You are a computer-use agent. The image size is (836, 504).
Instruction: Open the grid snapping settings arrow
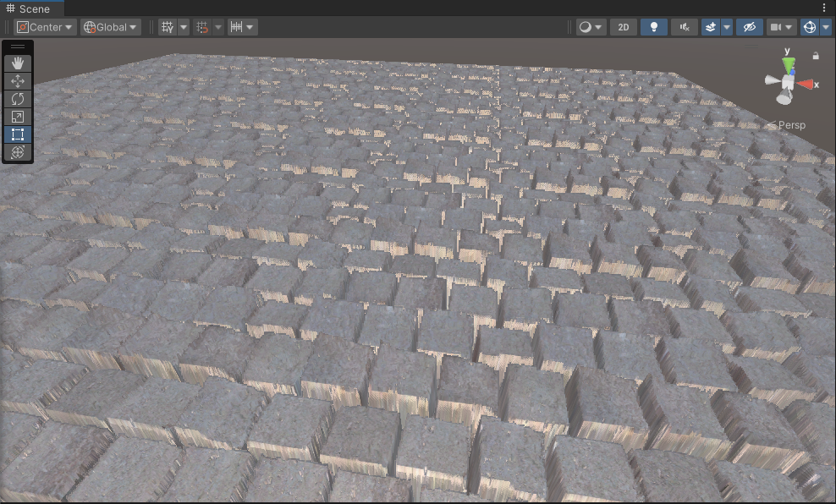(218, 27)
